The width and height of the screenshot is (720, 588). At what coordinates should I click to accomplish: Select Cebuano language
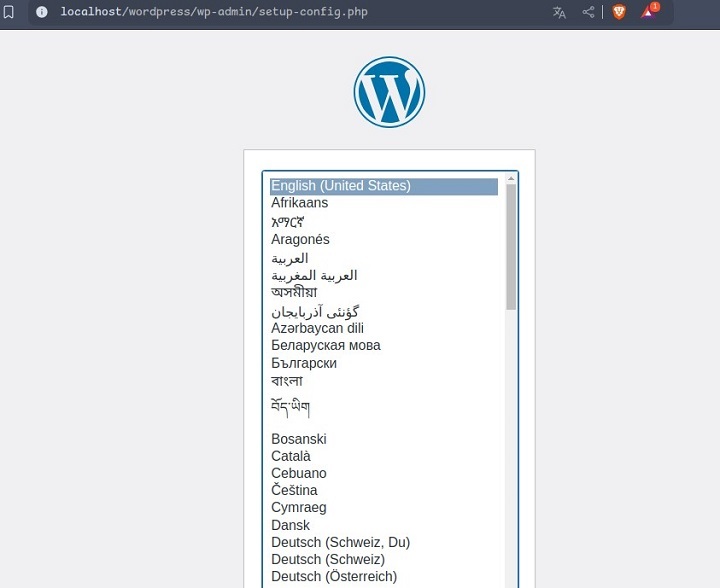(x=384, y=473)
